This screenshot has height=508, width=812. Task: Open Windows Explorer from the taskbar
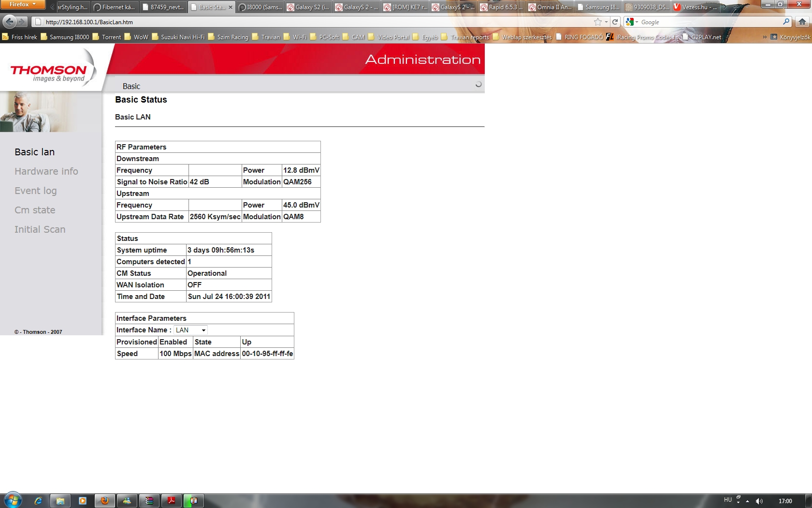coord(60,501)
